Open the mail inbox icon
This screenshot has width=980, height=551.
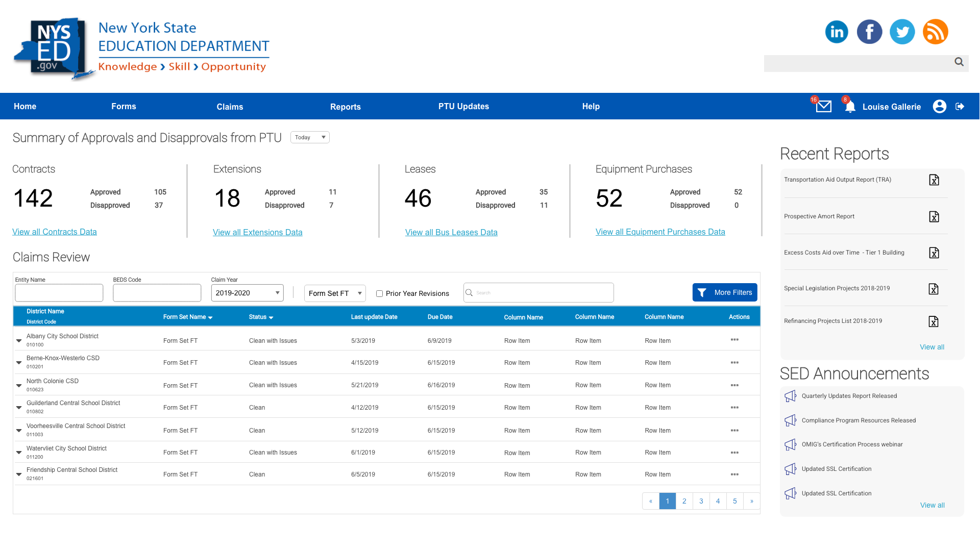point(823,106)
